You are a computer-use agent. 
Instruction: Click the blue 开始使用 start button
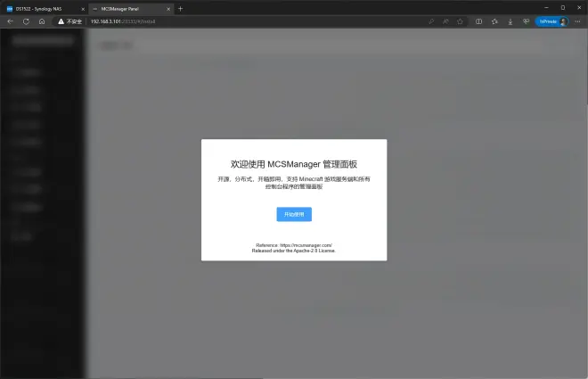click(x=294, y=214)
